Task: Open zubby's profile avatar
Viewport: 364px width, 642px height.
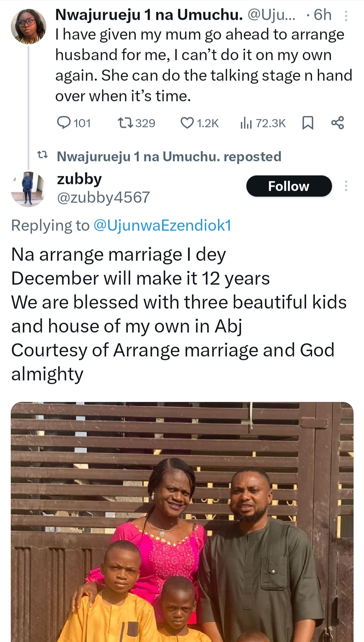Action: [28, 189]
